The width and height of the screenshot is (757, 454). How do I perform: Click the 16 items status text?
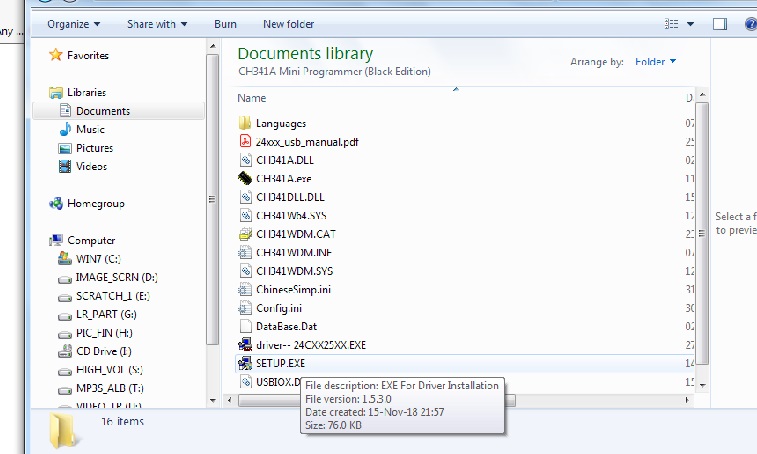(x=123, y=421)
